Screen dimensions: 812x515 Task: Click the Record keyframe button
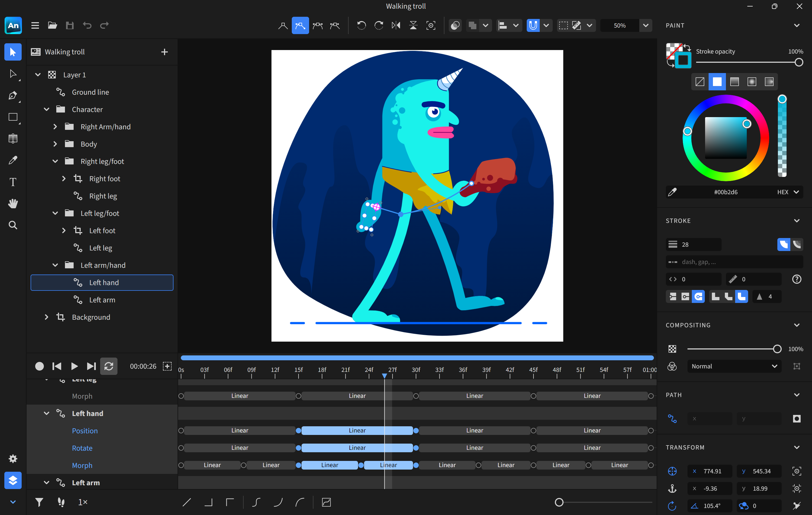[x=40, y=366]
